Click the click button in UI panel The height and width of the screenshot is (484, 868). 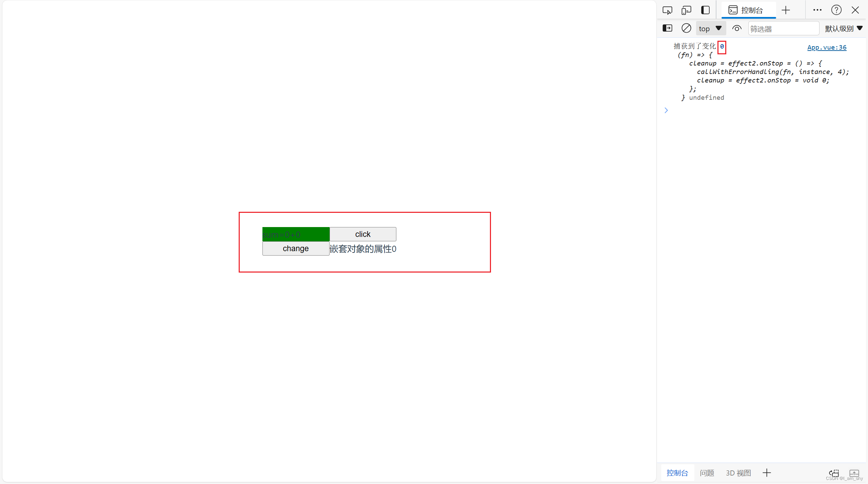pyautogui.click(x=362, y=234)
